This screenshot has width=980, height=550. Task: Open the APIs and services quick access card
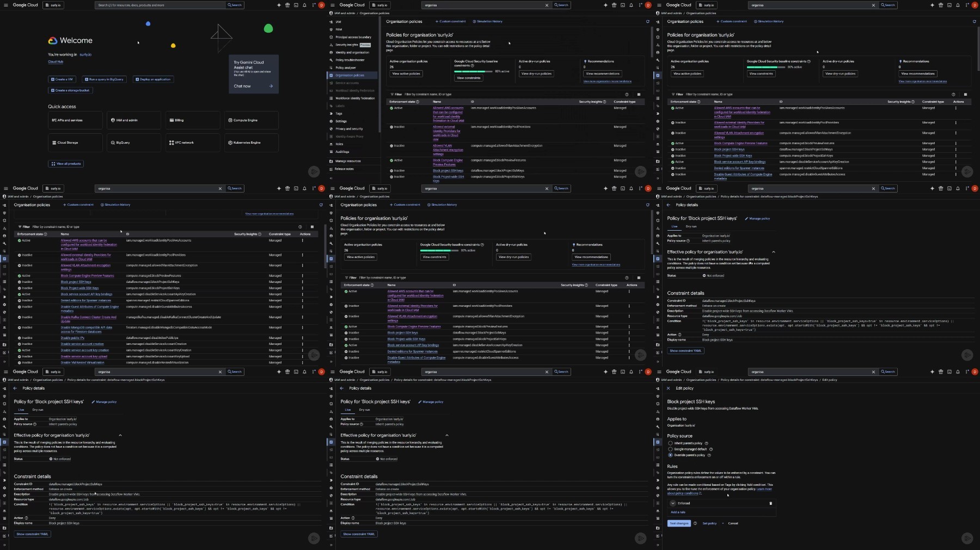pyautogui.click(x=75, y=120)
